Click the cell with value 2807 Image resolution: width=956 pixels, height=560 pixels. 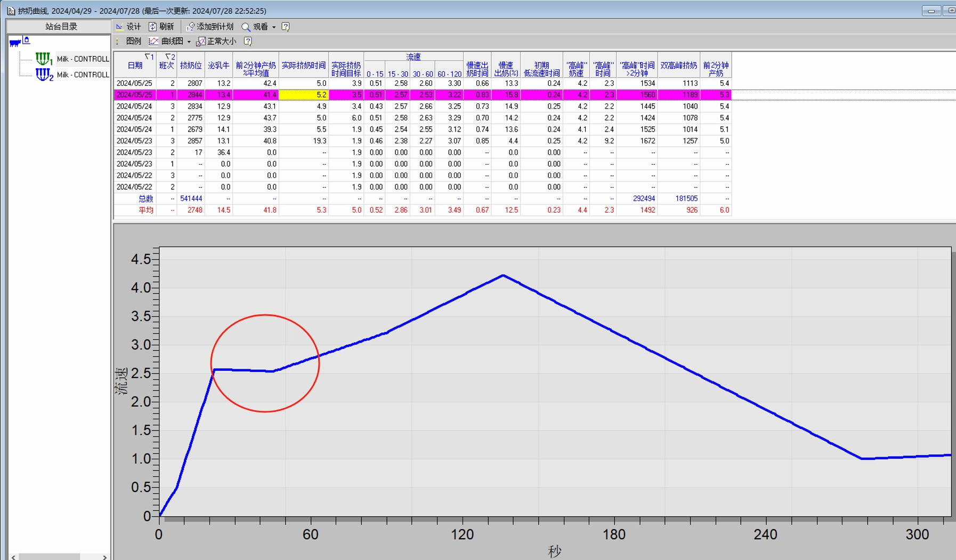[x=191, y=84]
